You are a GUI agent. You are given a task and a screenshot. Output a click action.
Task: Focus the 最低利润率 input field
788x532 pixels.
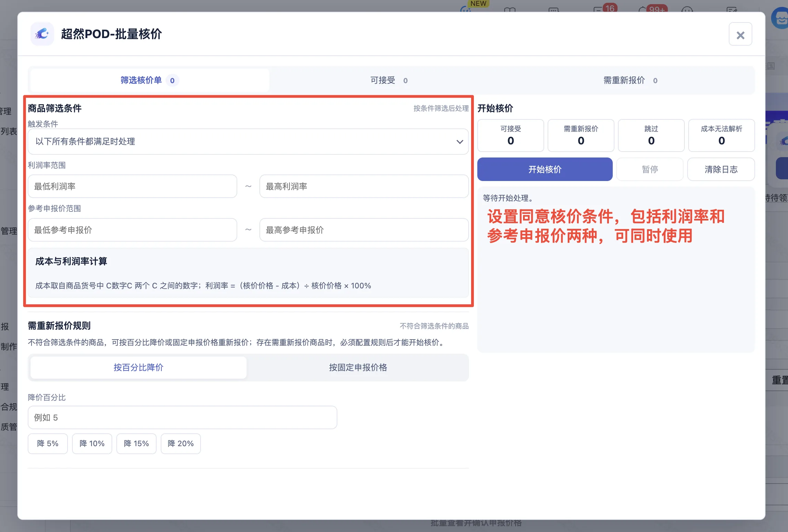coord(132,186)
